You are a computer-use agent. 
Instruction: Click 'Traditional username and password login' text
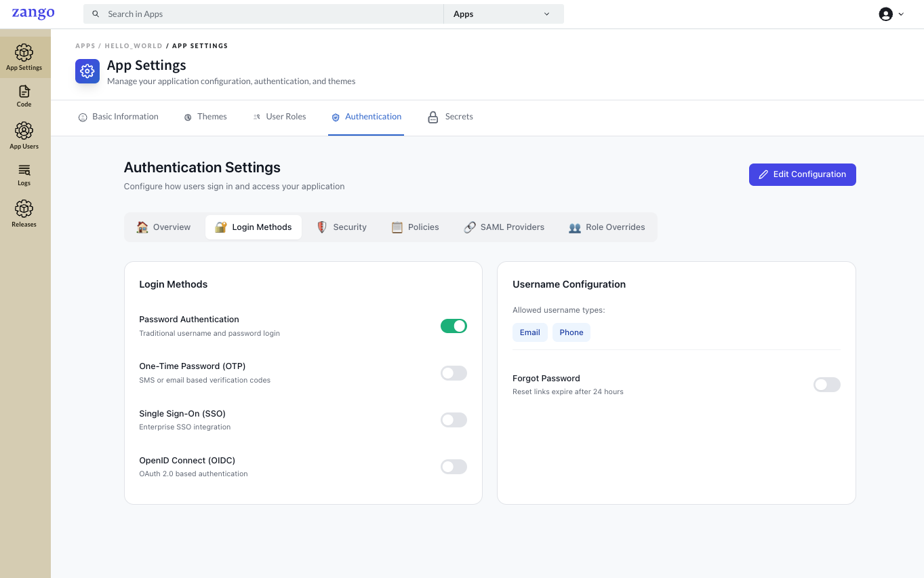[209, 334]
